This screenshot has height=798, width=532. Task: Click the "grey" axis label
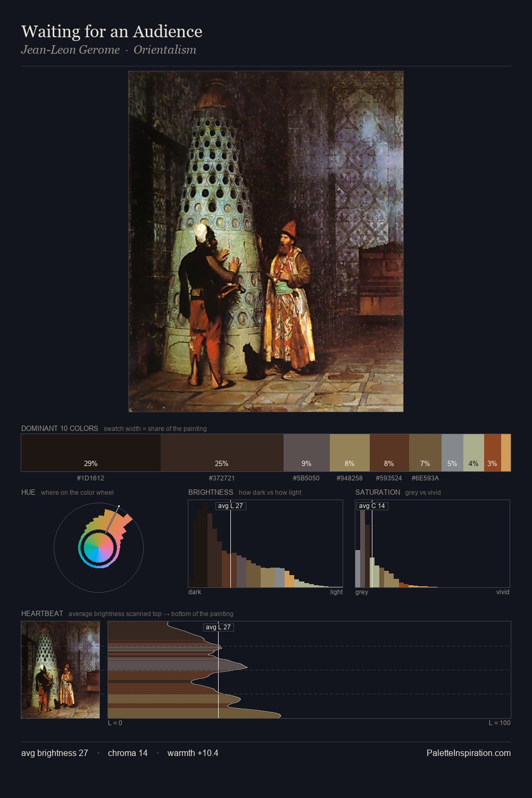point(362,592)
